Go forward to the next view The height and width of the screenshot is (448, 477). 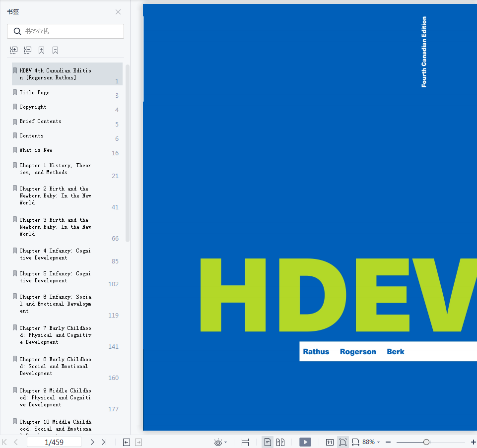[x=138, y=442]
